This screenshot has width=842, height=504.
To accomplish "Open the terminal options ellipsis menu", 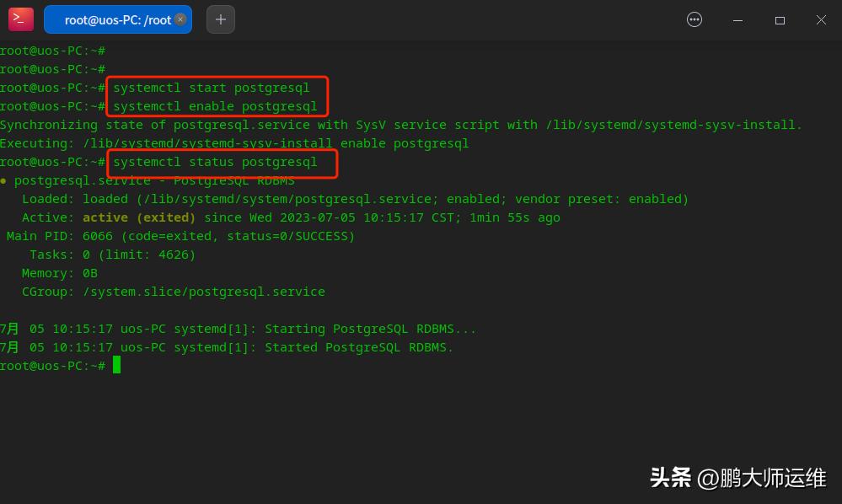I will point(694,19).
